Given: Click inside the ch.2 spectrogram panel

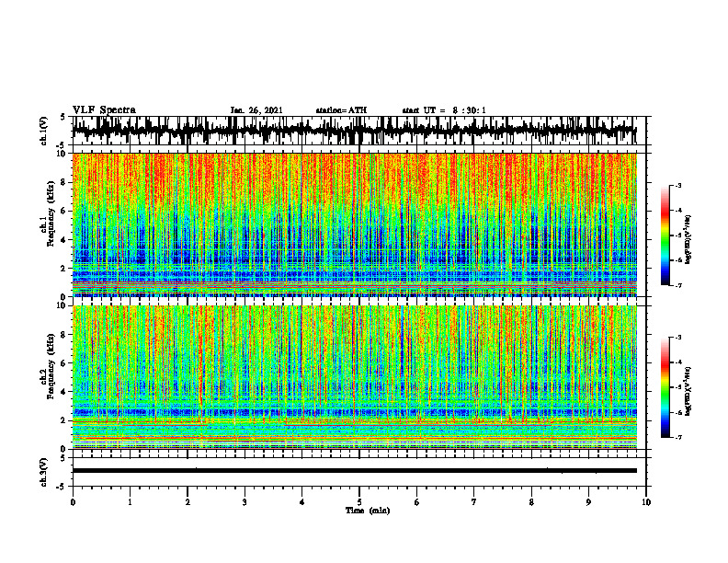Looking at the screenshot, I should pyautogui.click(x=354, y=377).
